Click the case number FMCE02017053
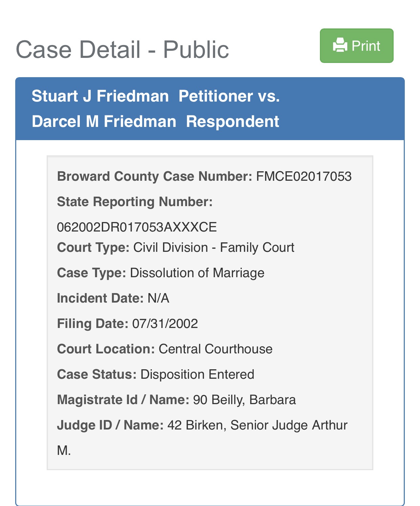 click(x=304, y=176)
